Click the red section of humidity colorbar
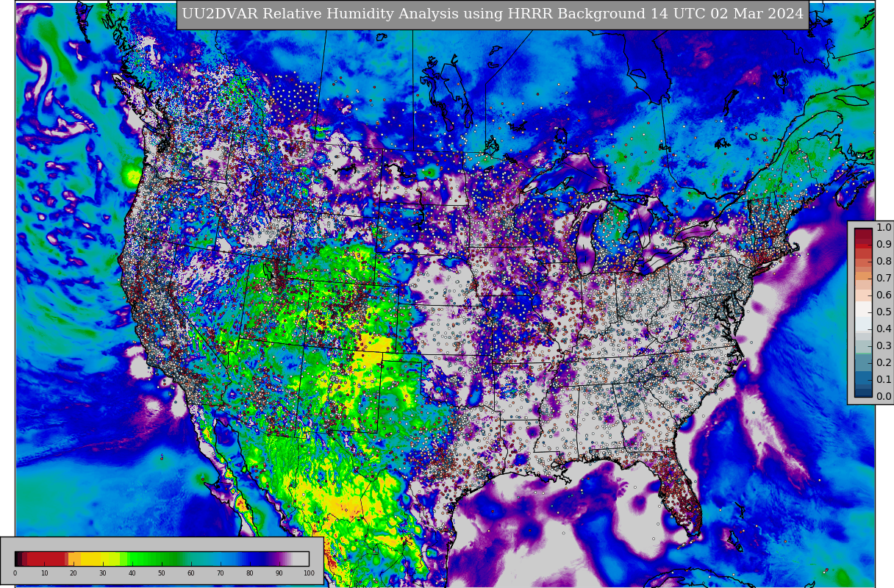The height and width of the screenshot is (588, 894). click(x=46, y=559)
